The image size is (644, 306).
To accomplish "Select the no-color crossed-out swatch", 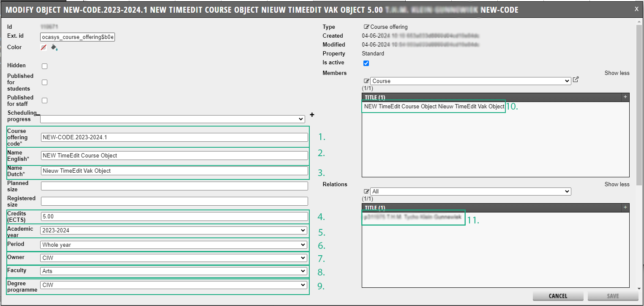I will point(44,47).
